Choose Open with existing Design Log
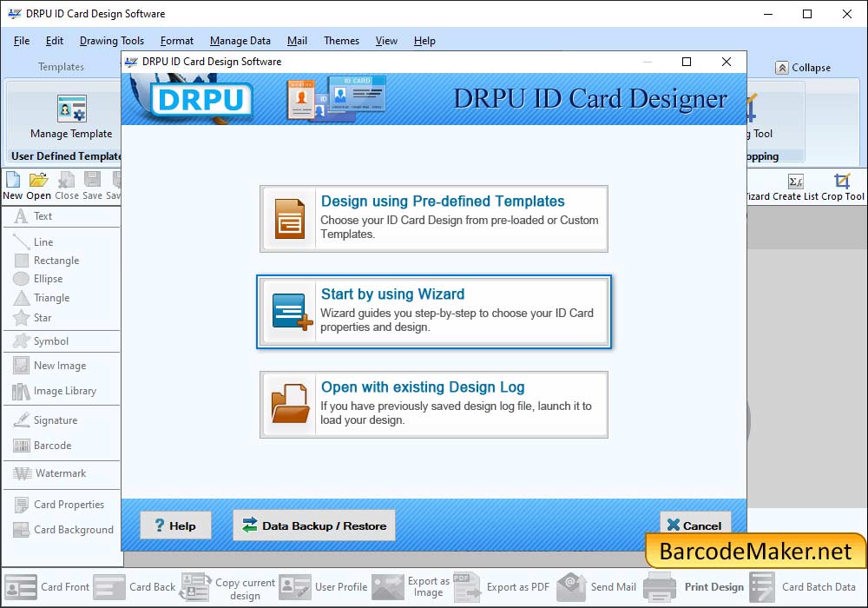This screenshot has width=868, height=608. click(x=434, y=405)
